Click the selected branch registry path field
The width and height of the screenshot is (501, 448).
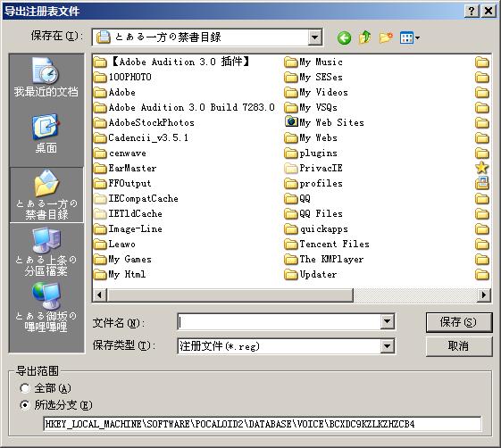[x=262, y=424]
